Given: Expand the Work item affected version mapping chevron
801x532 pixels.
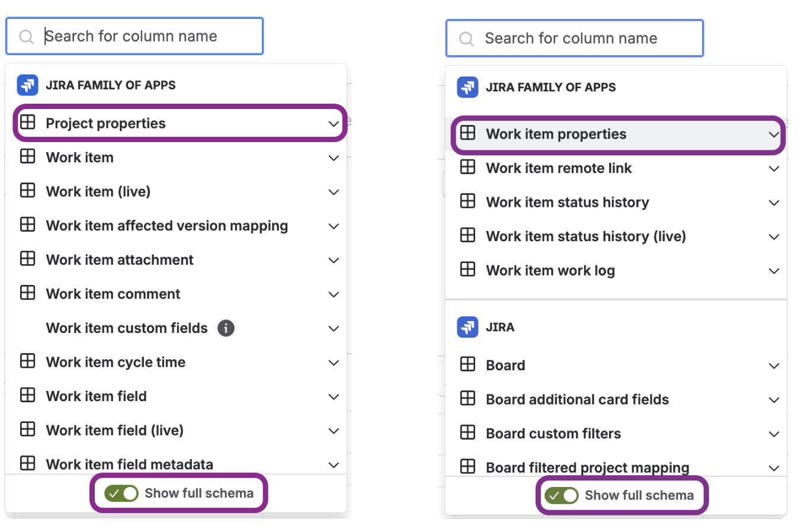Looking at the screenshot, I should [334, 226].
